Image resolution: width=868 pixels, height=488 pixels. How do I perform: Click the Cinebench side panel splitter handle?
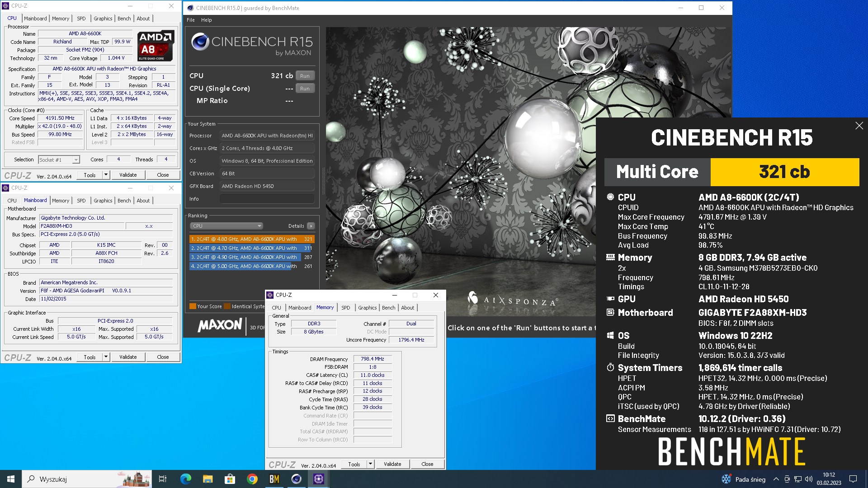point(323,181)
